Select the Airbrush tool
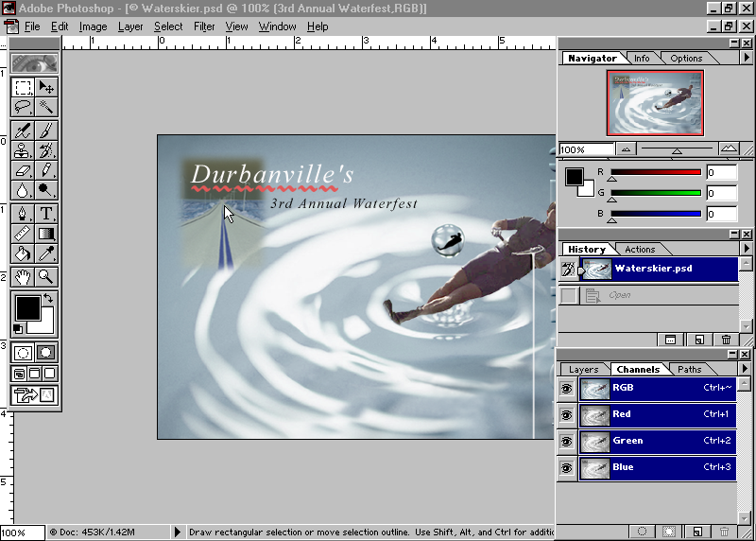756x541 pixels. [23, 131]
